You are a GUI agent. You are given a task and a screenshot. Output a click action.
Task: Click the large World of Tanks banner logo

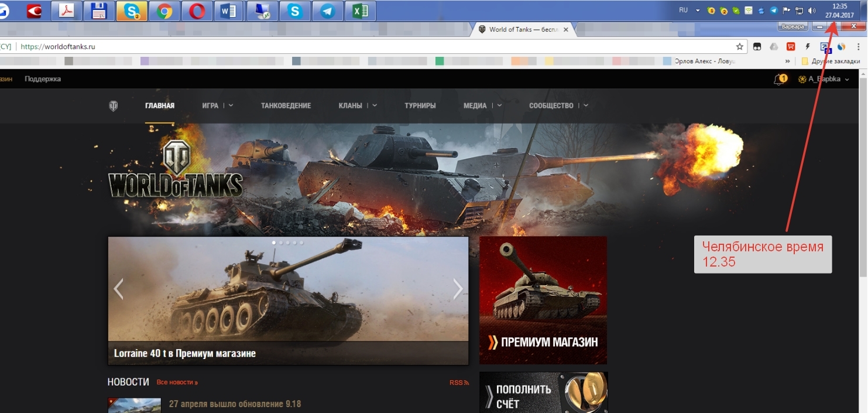click(x=176, y=170)
